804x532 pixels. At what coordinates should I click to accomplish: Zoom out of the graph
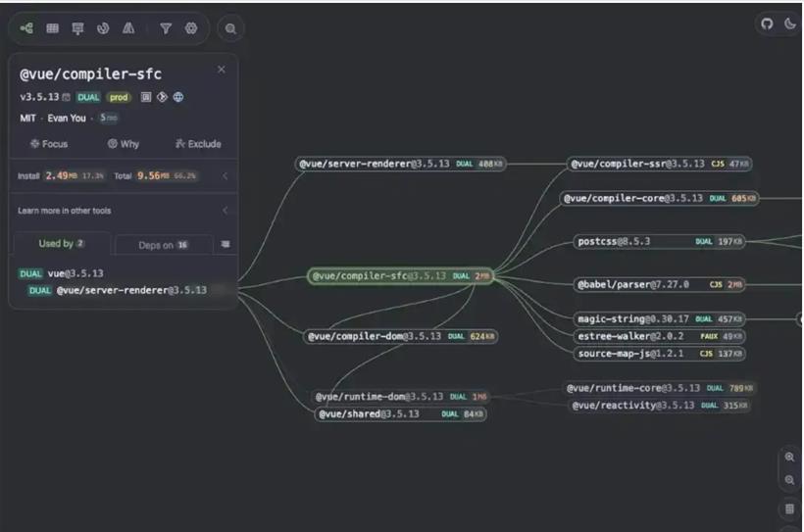point(789,480)
